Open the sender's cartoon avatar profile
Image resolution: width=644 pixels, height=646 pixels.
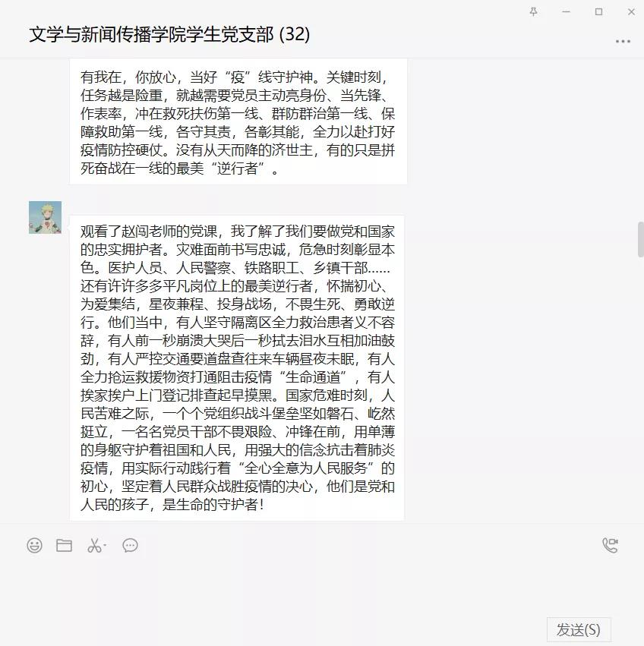tap(46, 218)
